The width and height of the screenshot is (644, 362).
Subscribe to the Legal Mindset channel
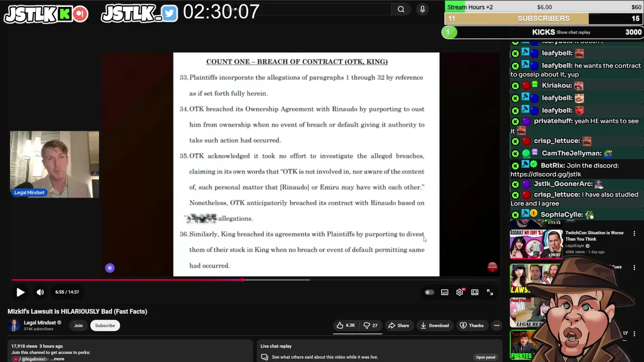point(105,325)
